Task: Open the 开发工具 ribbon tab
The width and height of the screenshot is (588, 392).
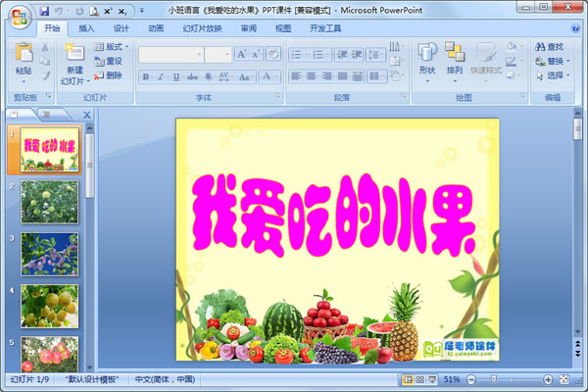Action: tap(325, 28)
